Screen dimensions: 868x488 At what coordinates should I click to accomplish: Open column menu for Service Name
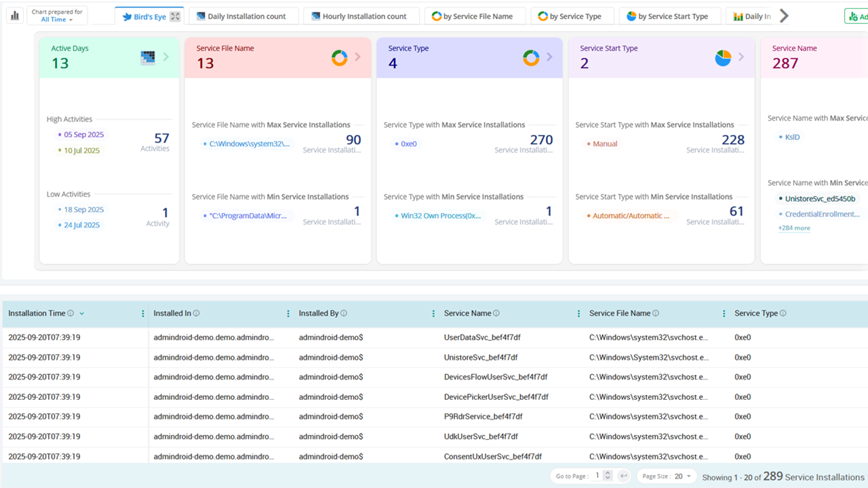click(x=578, y=314)
